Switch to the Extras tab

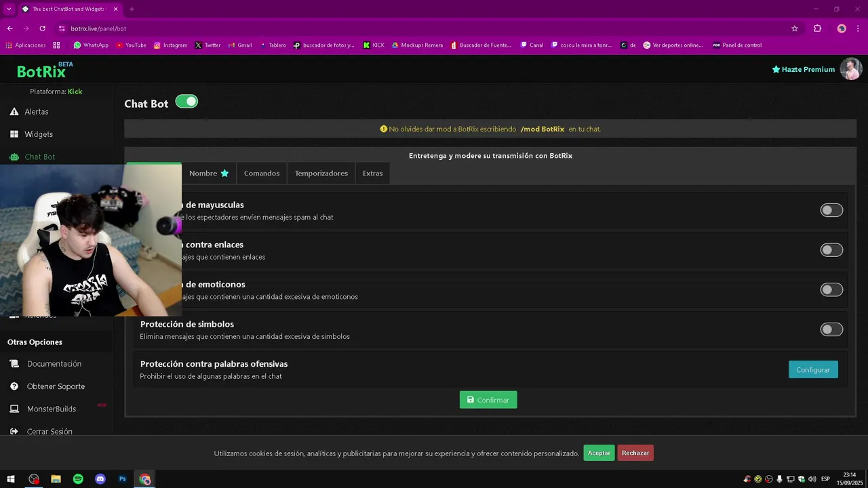click(372, 173)
